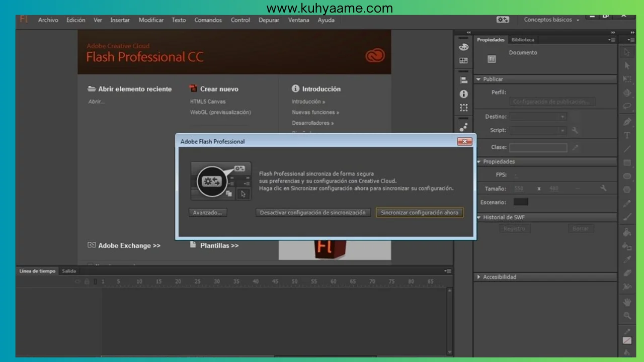Image resolution: width=644 pixels, height=362 pixels.
Task: Select the Text tool
Action: click(x=627, y=135)
